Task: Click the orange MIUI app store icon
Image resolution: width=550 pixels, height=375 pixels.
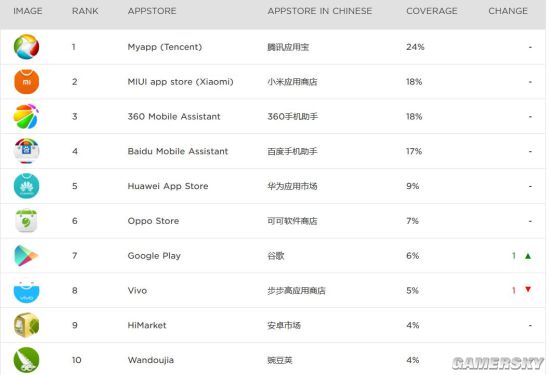Action: (x=26, y=82)
